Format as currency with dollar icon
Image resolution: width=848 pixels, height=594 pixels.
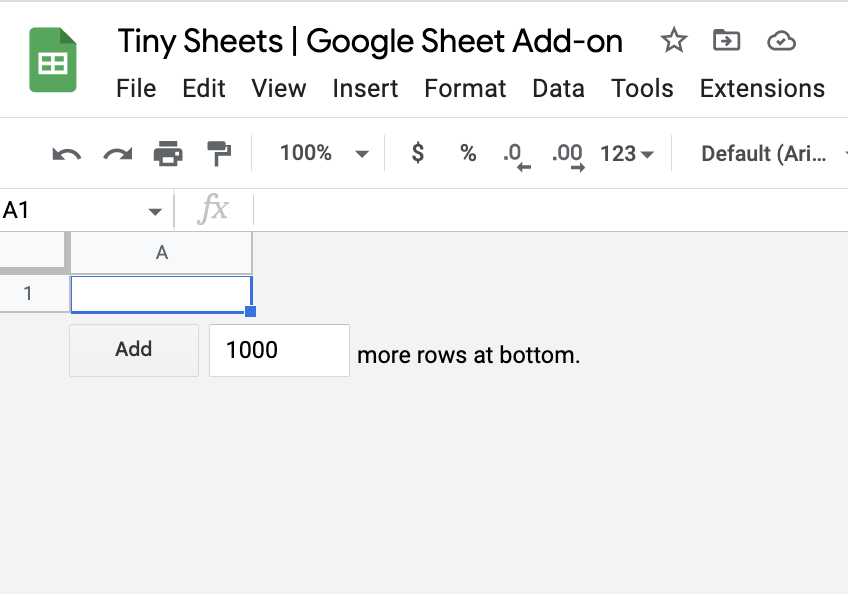pos(418,153)
